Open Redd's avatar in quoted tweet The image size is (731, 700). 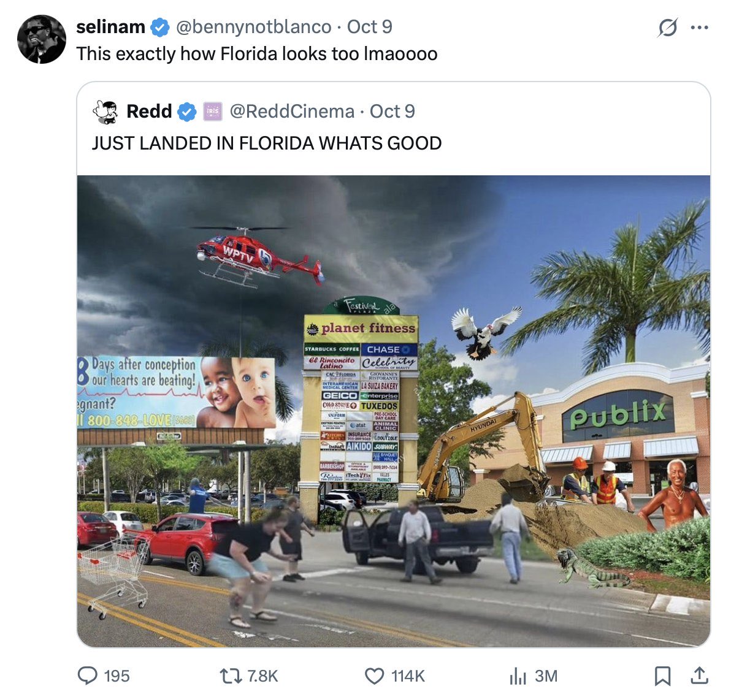click(x=105, y=112)
